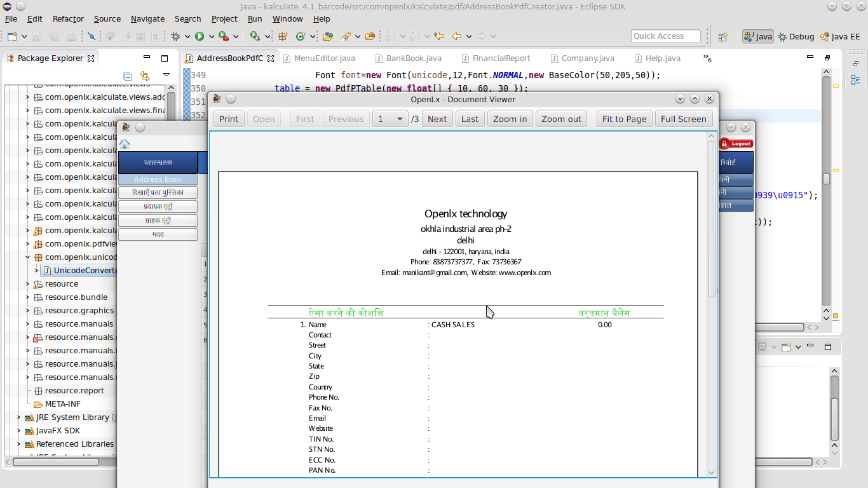Click the home icon in Kalculate window
868x488 pixels.
click(125, 144)
